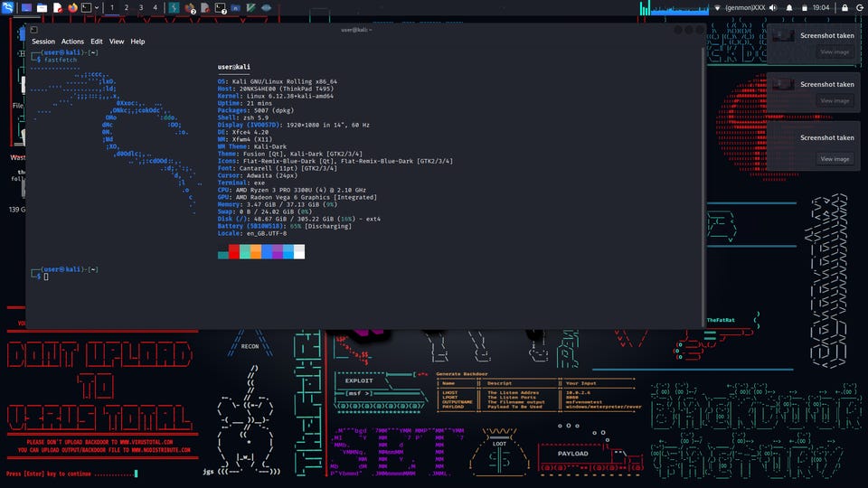Screen dimensions: 868x488
Task: Select the eye-shaped taskbar icon
Action: 266,8
